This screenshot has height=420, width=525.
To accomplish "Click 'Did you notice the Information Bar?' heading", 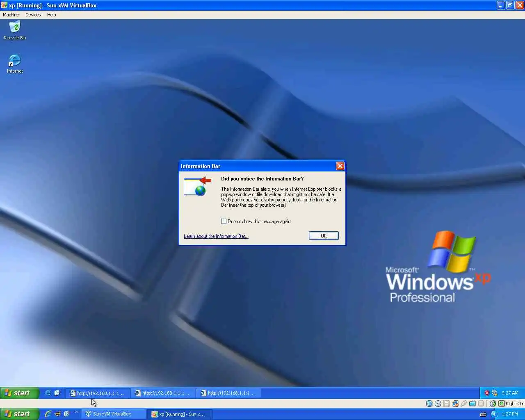I will (x=262, y=179).
